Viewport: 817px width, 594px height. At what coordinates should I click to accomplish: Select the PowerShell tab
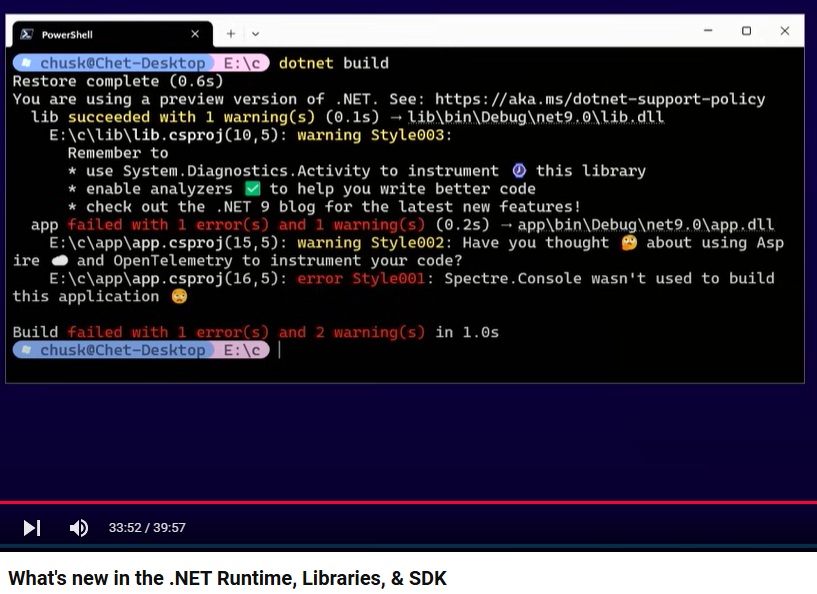point(100,34)
